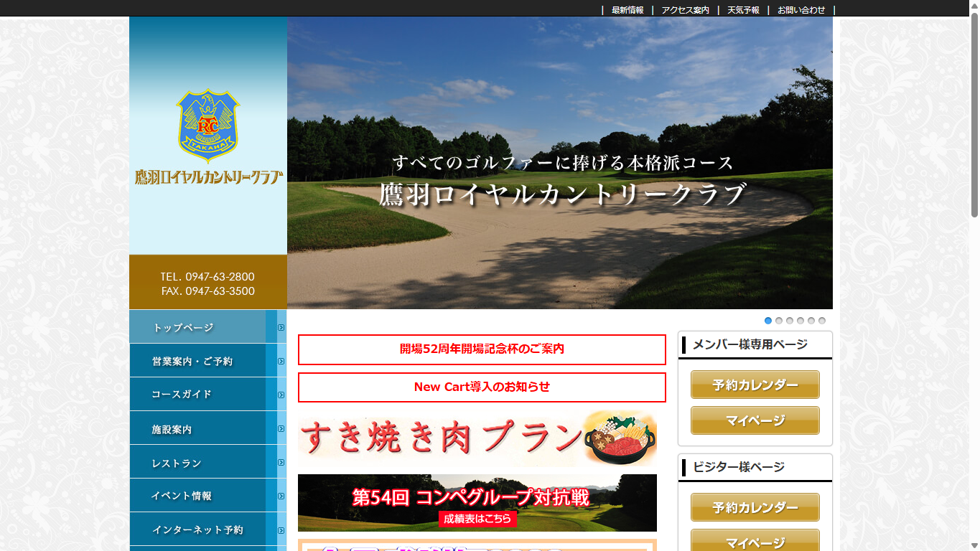Open visitor 予約カレンダー button
The image size is (980, 551).
[x=755, y=507]
